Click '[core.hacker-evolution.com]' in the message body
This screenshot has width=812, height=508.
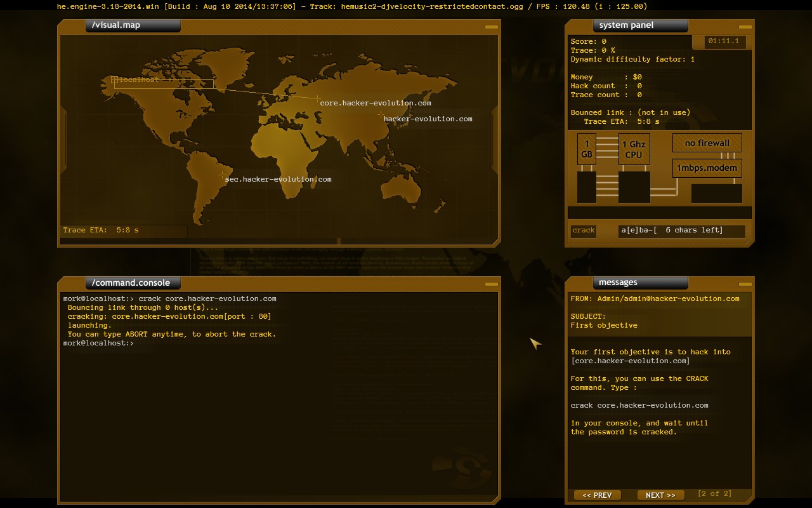coord(631,361)
